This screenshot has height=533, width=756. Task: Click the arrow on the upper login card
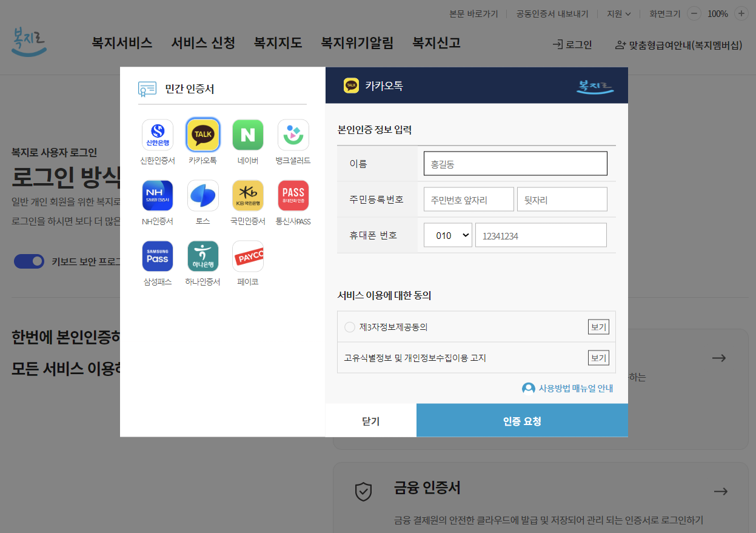pyautogui.click(x=719, y=358)
